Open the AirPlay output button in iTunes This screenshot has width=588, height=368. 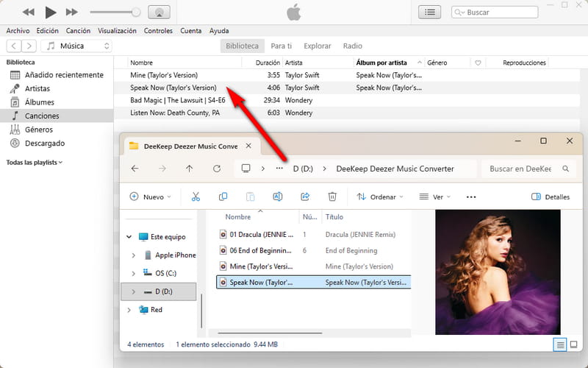pyautogui.click(x=159, y=12)
